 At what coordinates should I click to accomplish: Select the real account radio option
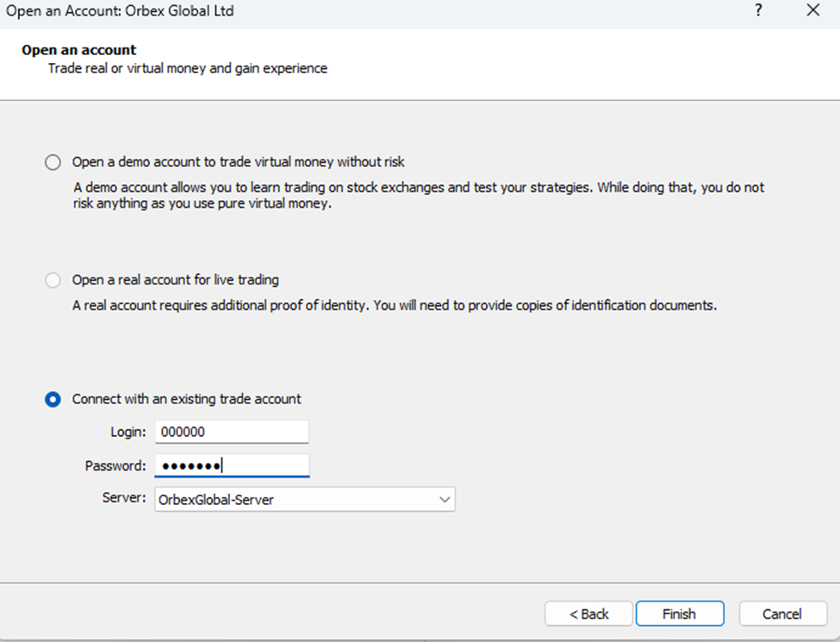[53, 280]
